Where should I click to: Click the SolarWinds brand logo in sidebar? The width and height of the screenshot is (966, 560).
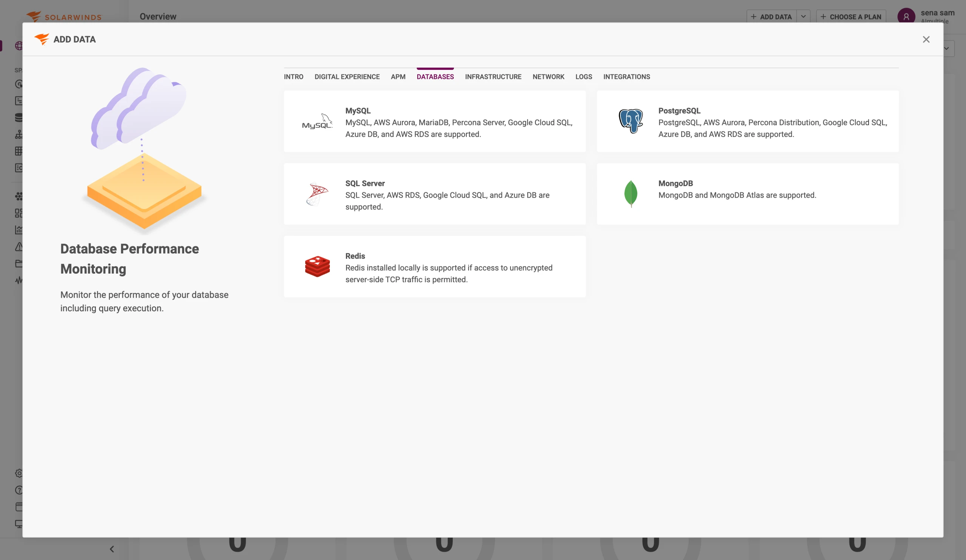click(x=64, y=17)
